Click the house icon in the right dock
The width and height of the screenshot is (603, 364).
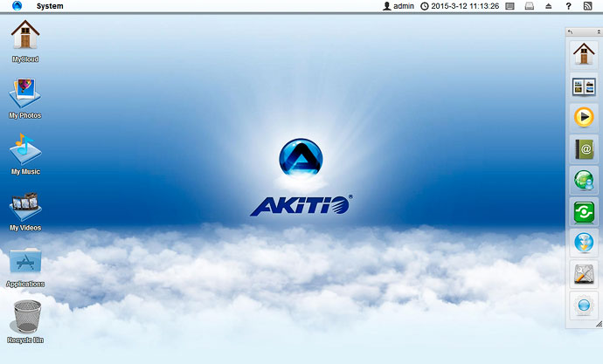coord(583,54)
